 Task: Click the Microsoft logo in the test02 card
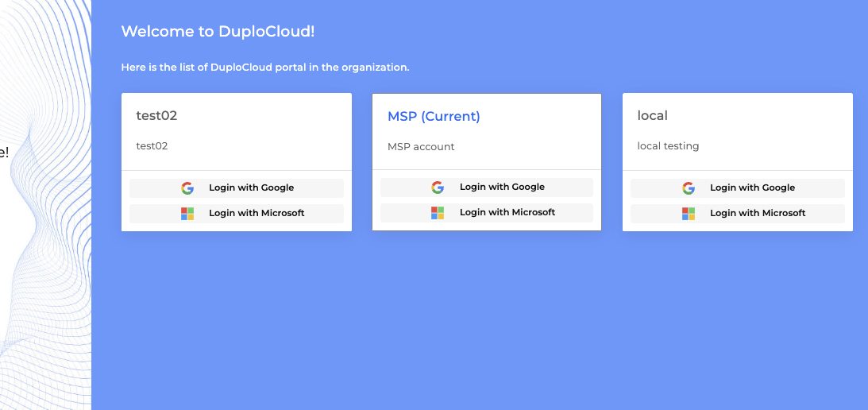pyautogui.click(x=187, y=214)
